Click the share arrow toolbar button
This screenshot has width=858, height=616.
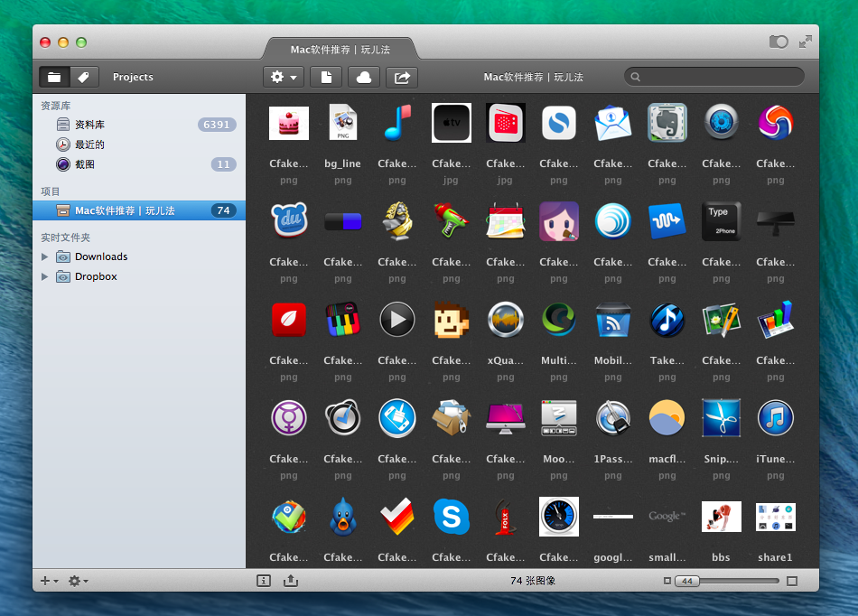point(402,77)
